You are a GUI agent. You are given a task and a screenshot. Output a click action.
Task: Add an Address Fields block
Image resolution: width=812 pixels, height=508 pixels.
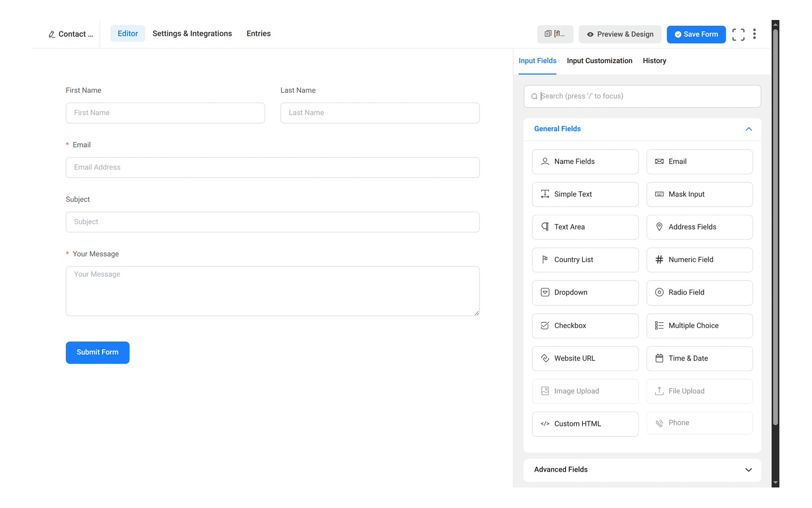699,227
